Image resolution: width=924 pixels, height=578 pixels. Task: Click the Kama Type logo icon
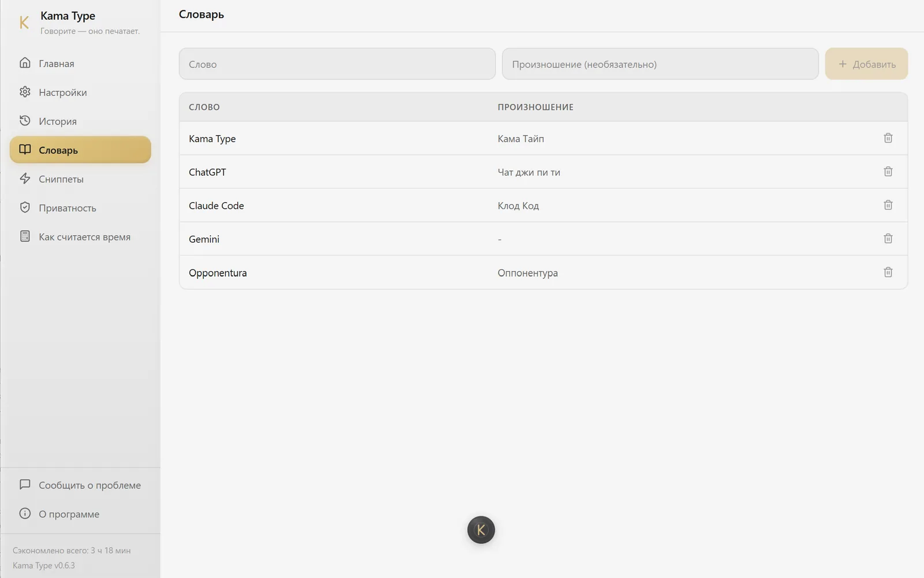24,23
